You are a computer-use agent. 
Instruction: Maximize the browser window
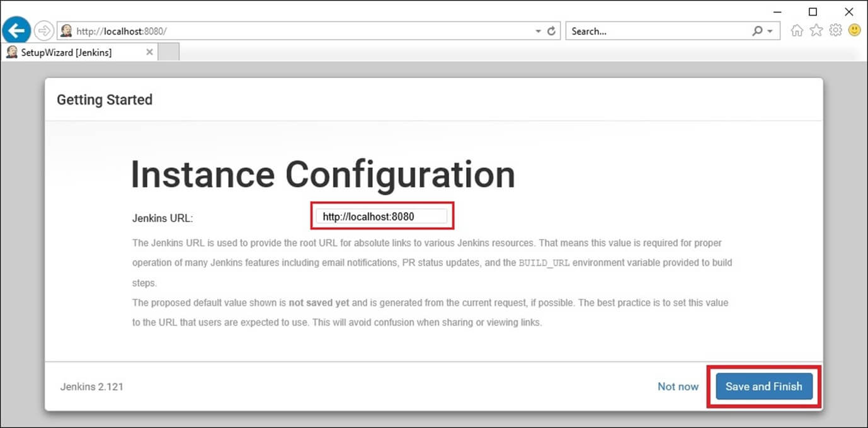(x=813, y=11)
